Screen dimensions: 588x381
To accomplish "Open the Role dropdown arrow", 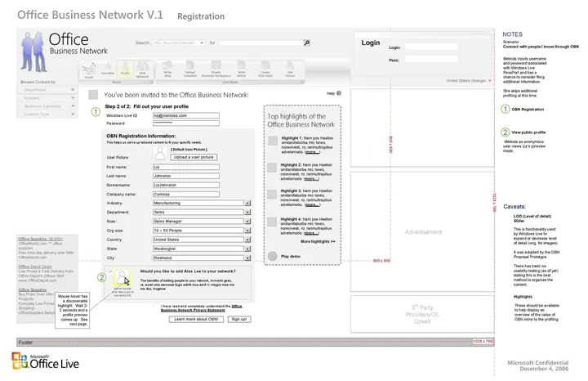I will click(247, 222).
